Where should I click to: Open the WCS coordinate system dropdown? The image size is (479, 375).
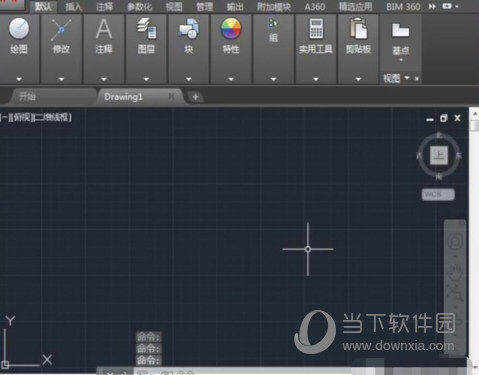[438, 194]
